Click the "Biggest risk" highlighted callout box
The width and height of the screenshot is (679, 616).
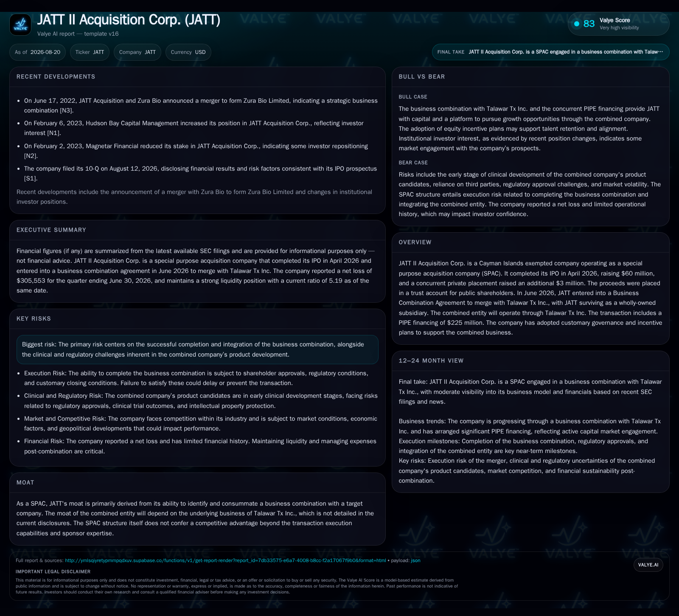pyautogui.click(x=197, y=350)
